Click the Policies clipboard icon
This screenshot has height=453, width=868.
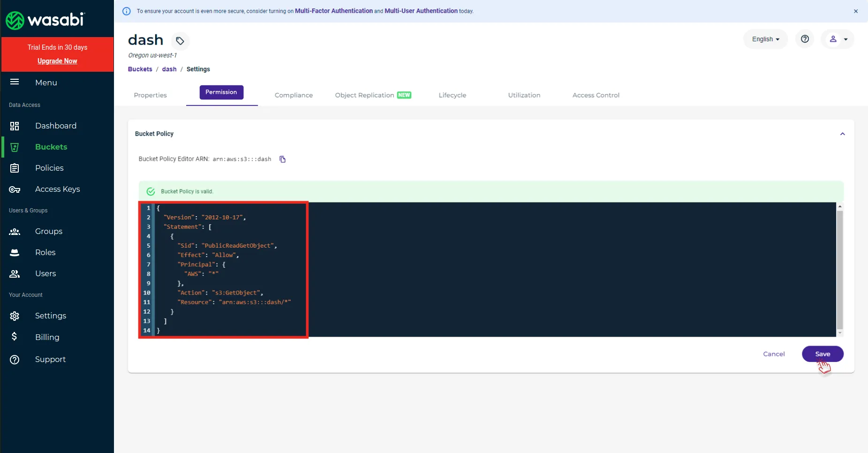coord(15,168)
